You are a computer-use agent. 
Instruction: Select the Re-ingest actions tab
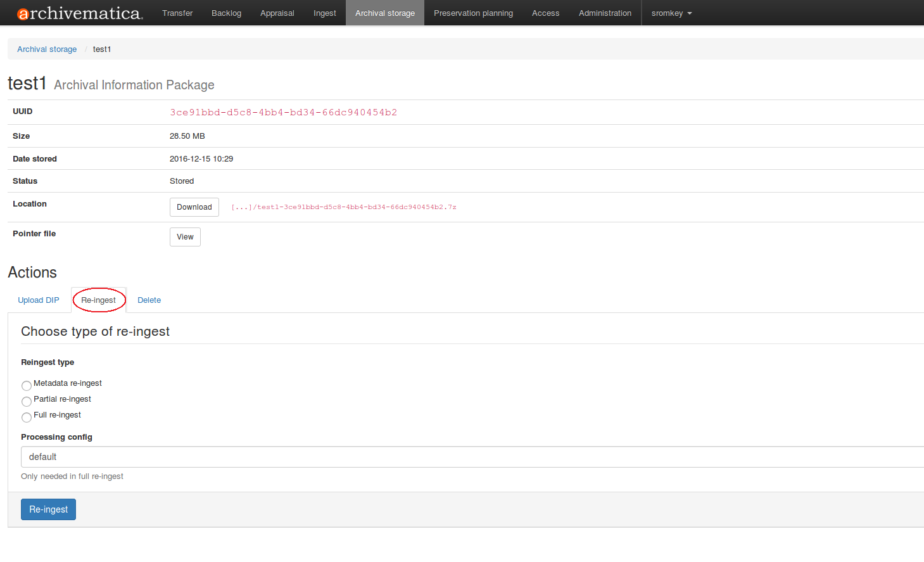(x=99, y=300)
